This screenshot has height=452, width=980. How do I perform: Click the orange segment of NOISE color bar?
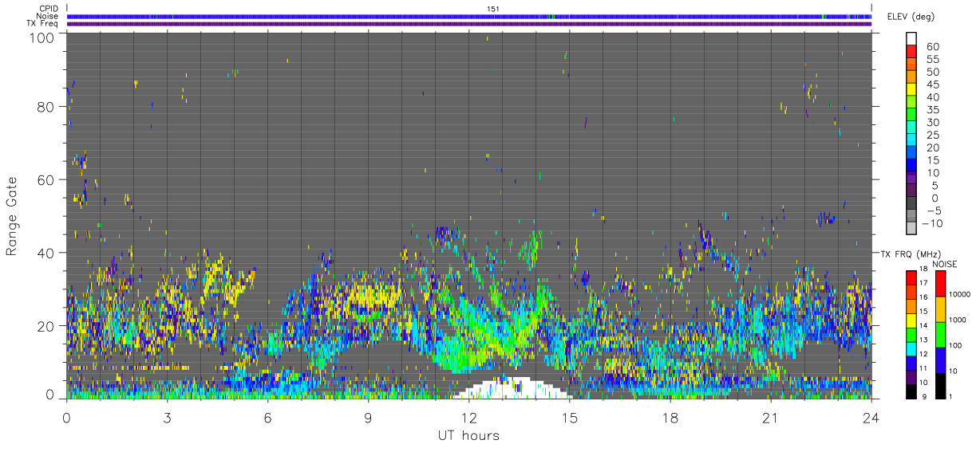(940, 309)
